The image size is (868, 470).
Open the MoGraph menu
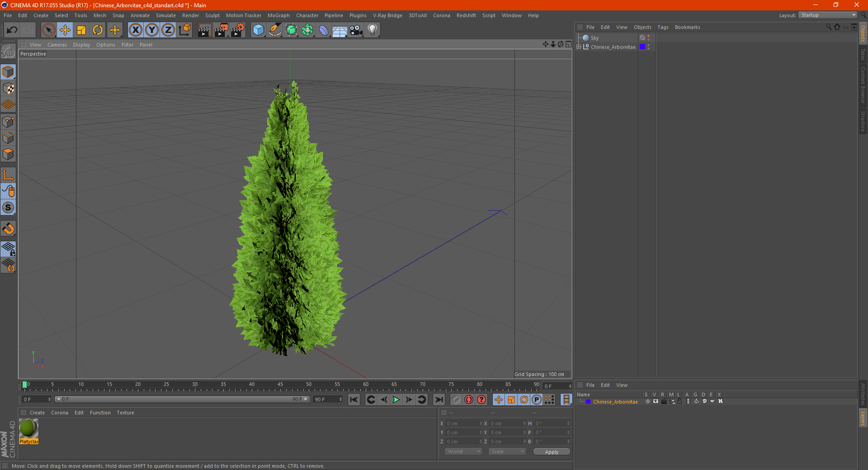278,15
